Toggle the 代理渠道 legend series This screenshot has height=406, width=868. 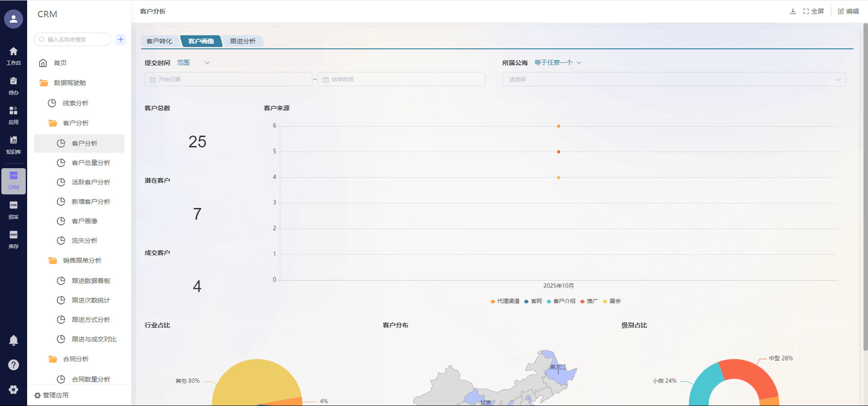pyautogui.click(x=505, y=301)
